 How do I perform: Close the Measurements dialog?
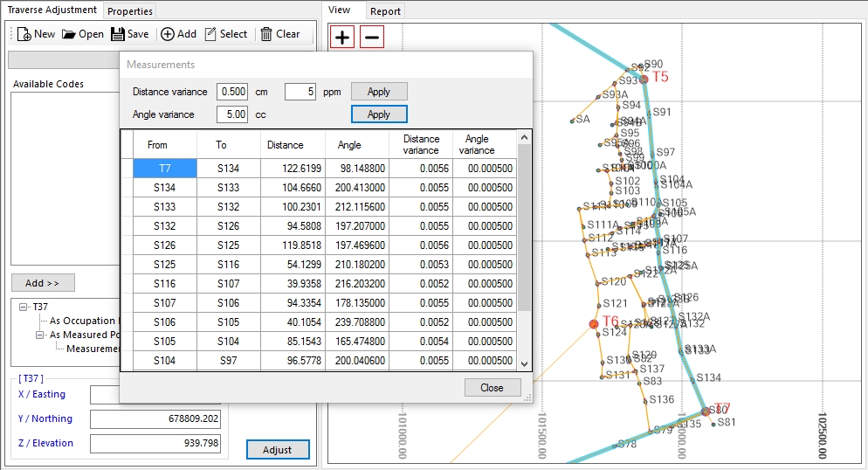pyautogui.click(x=493, y=388)
